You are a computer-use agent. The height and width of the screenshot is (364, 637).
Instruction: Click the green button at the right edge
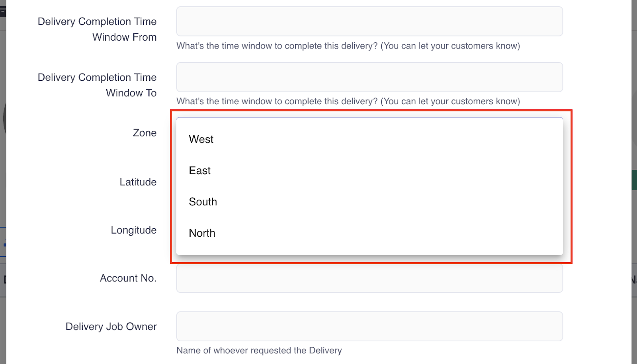point(634,180)
